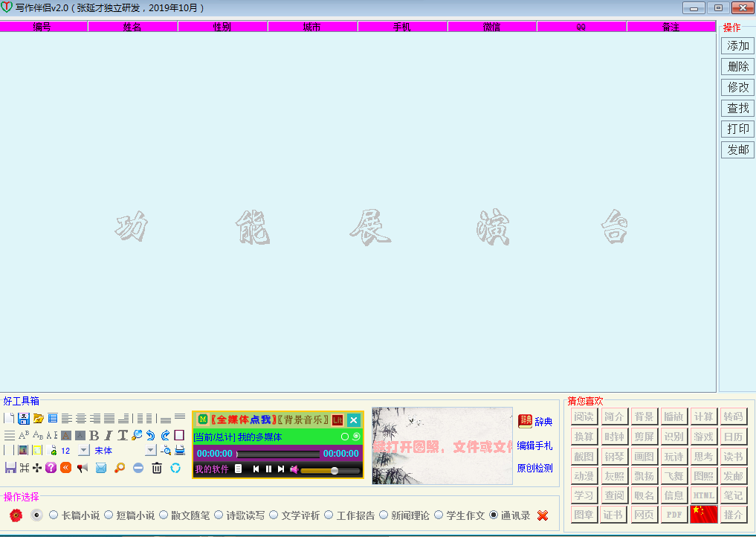Choose the 学生作文 radio button

[439, 515]
